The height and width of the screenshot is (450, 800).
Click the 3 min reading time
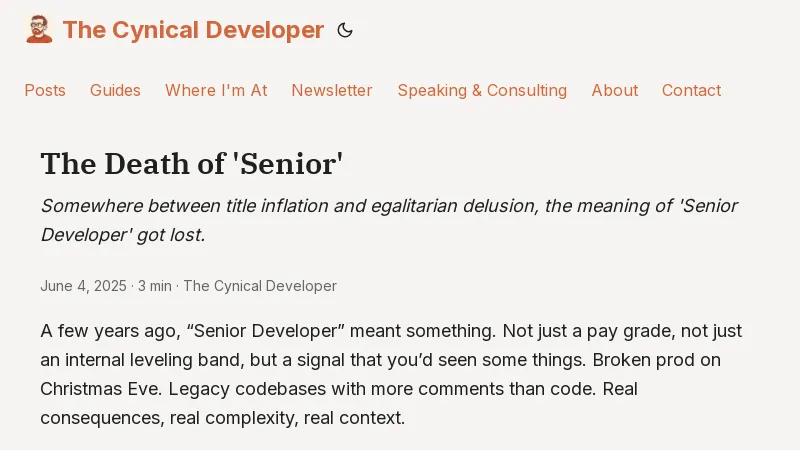(154, 286)
